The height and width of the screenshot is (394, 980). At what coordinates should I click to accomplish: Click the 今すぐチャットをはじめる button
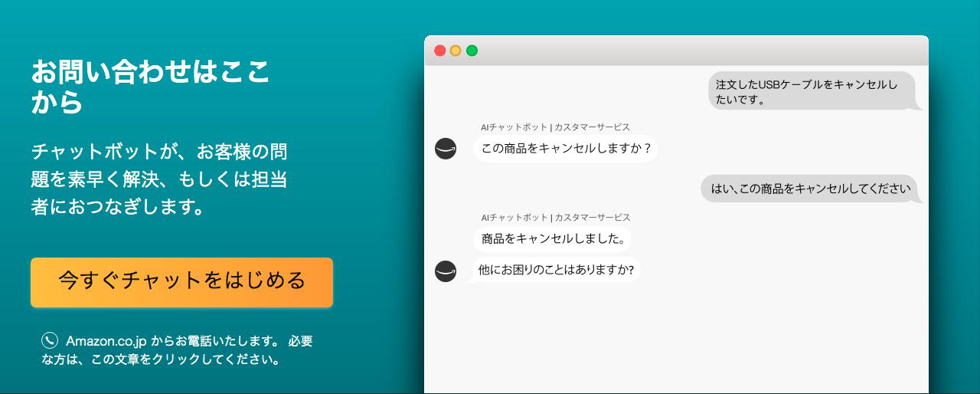pyautogui.click(x=181, y=282)
